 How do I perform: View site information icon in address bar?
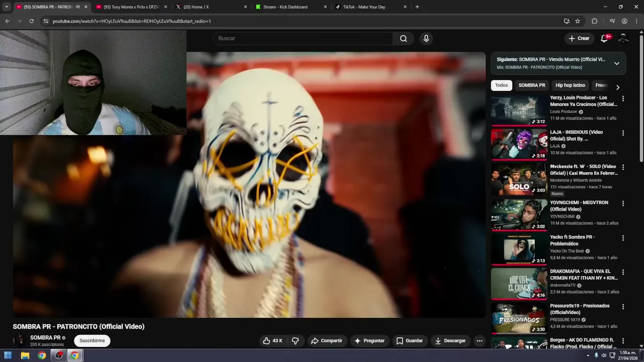click(46, 21)
